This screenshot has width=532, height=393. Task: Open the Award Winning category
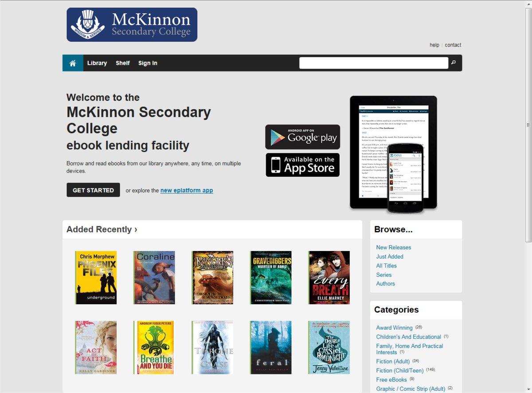pyautogui.click(x=394, y=328)
